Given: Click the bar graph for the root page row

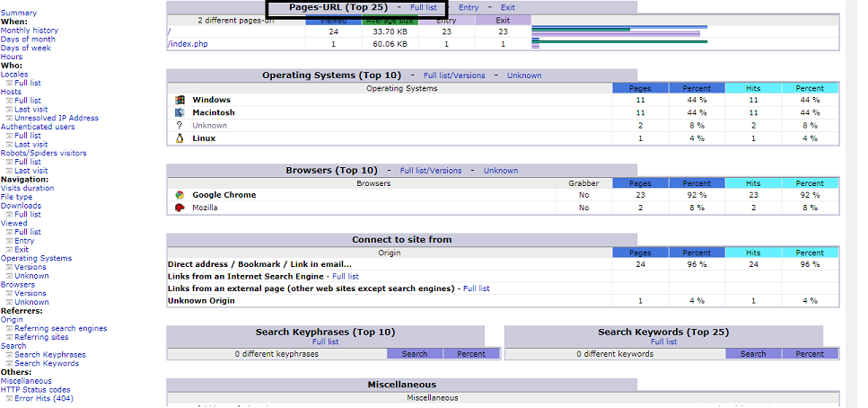Looking at the screenshot, I should [619, 31].
